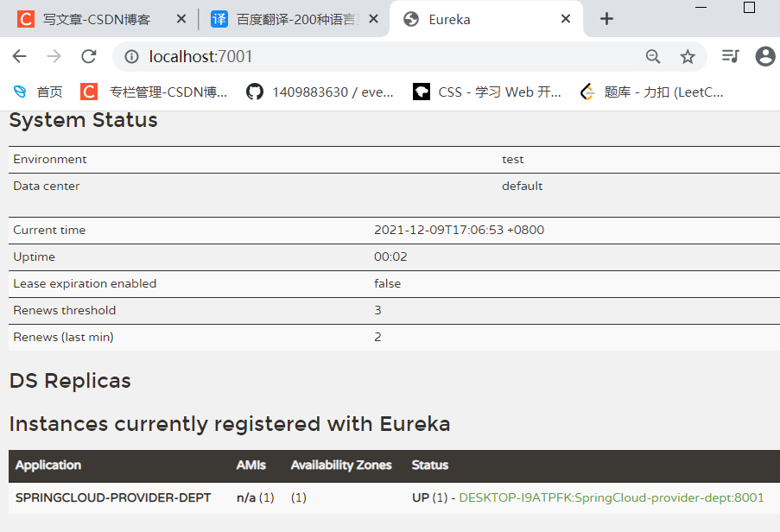Maximize the browser window
Screen dimensions: 780x532
749,8
